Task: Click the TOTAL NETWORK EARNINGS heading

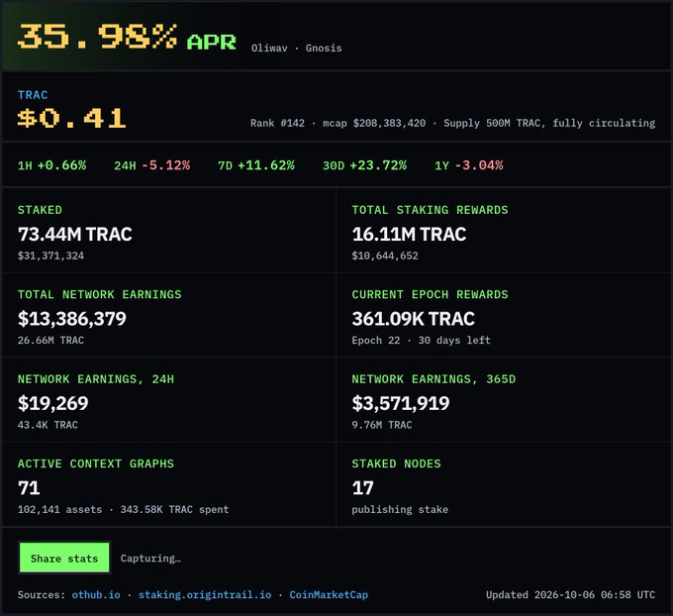Action: pos(100,295)
